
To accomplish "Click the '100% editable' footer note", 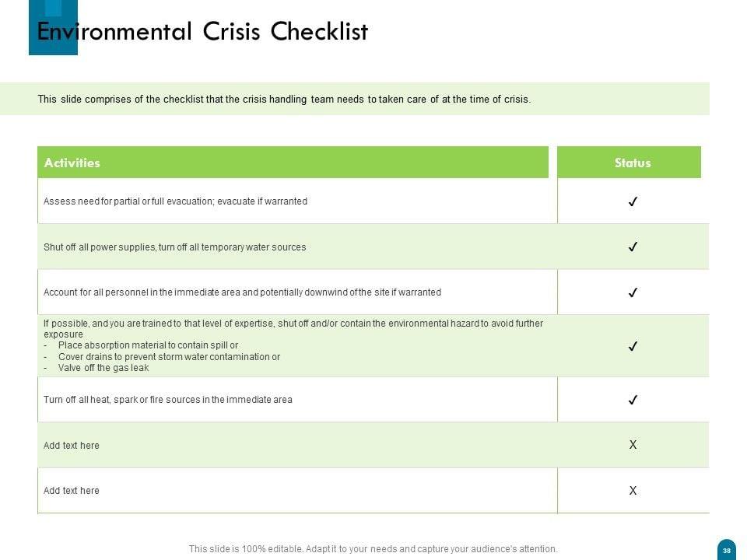I will pos(373,549).
